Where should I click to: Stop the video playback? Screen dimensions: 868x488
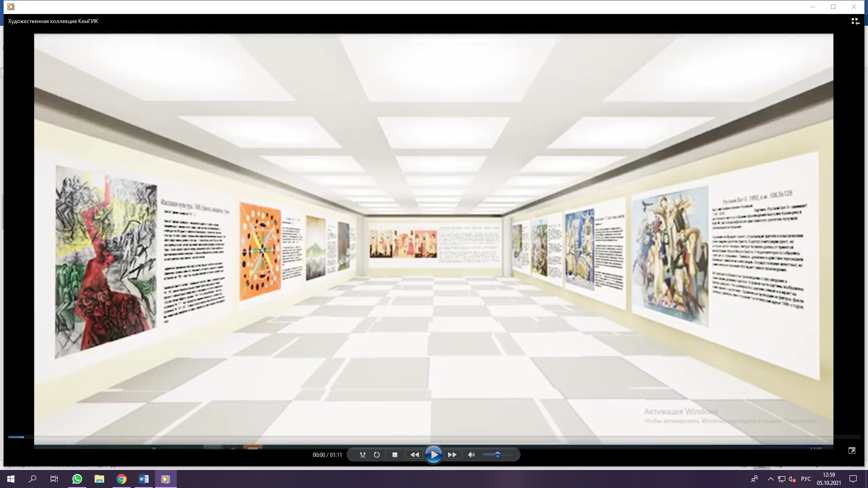[x=395, y=455]
